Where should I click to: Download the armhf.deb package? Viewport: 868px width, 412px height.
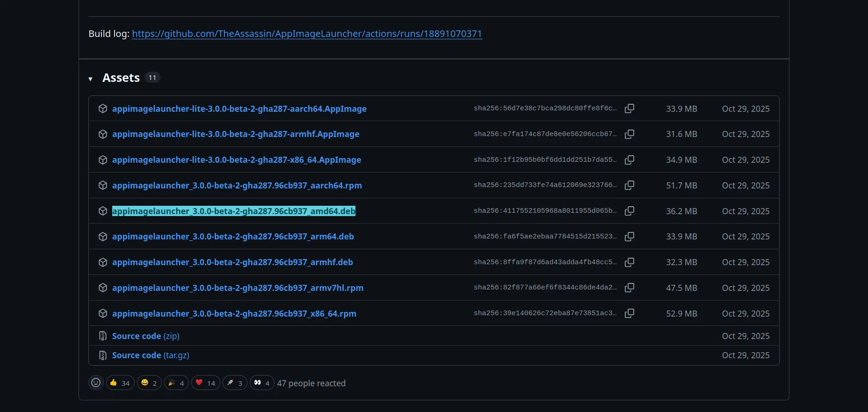click(x=232, y=262)
